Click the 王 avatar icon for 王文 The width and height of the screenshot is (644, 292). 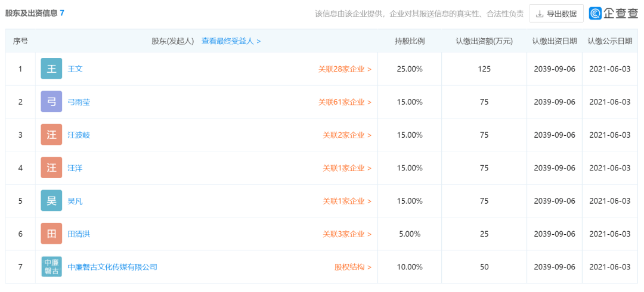pyautogui.click(x=51, y=69)
